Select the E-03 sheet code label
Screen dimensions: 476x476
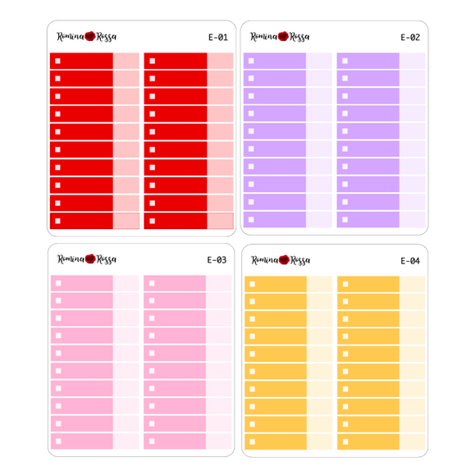(217, 260)
